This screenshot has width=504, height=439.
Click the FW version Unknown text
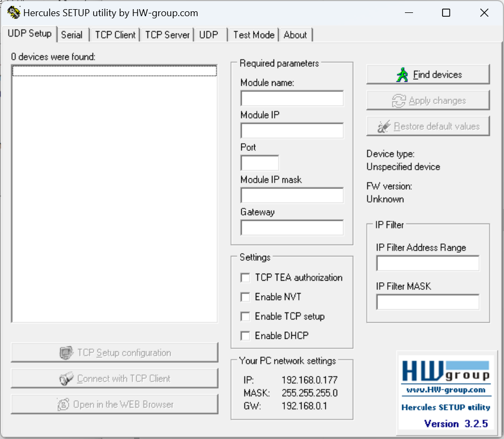click(385, 199)
